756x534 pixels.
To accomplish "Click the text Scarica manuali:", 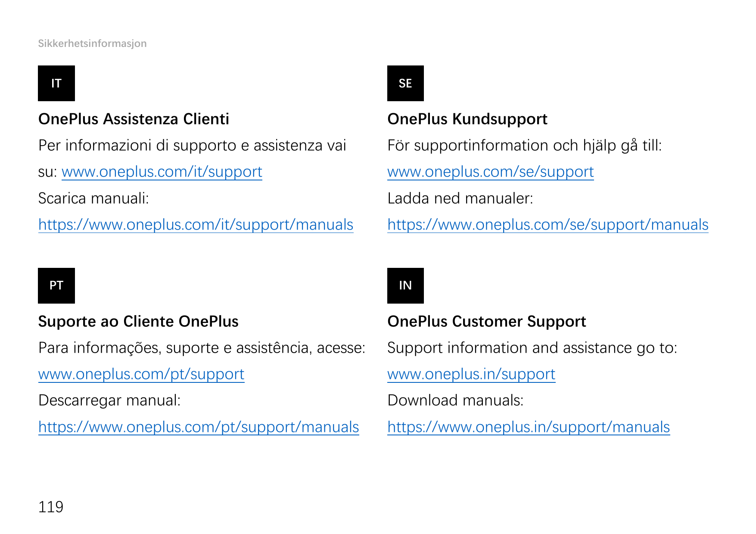I will click(93, 199).
